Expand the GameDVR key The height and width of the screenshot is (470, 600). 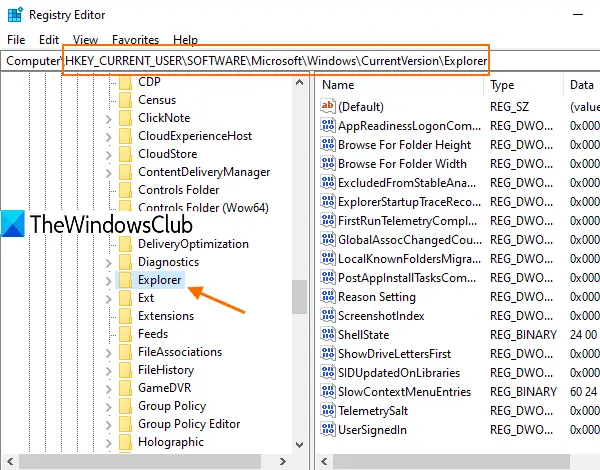click(109, 389)
